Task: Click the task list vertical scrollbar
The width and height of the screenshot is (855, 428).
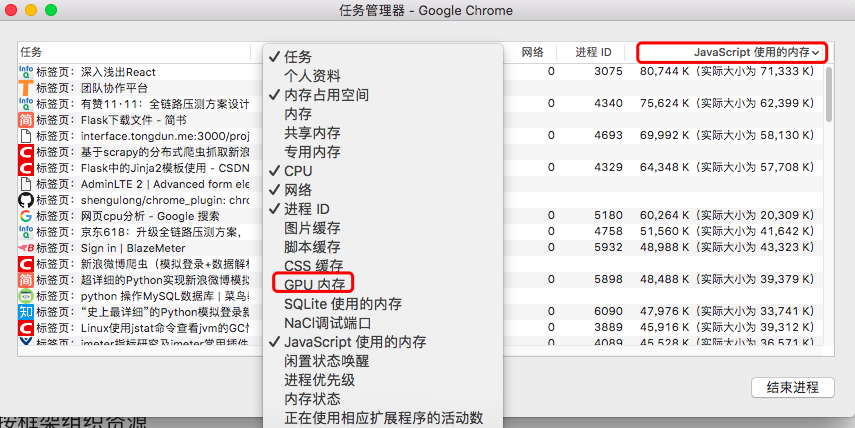Action: pos(829,94)
